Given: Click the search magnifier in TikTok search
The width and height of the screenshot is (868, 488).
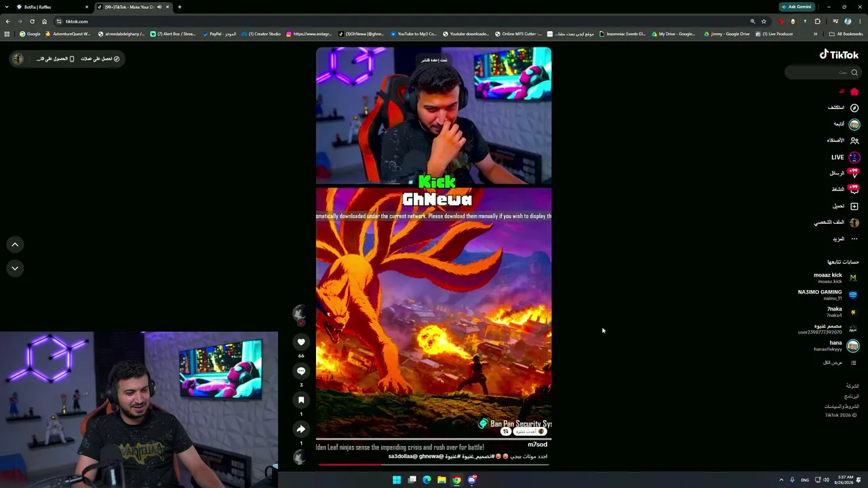Looking at the screenshot, I should point(854,73).
